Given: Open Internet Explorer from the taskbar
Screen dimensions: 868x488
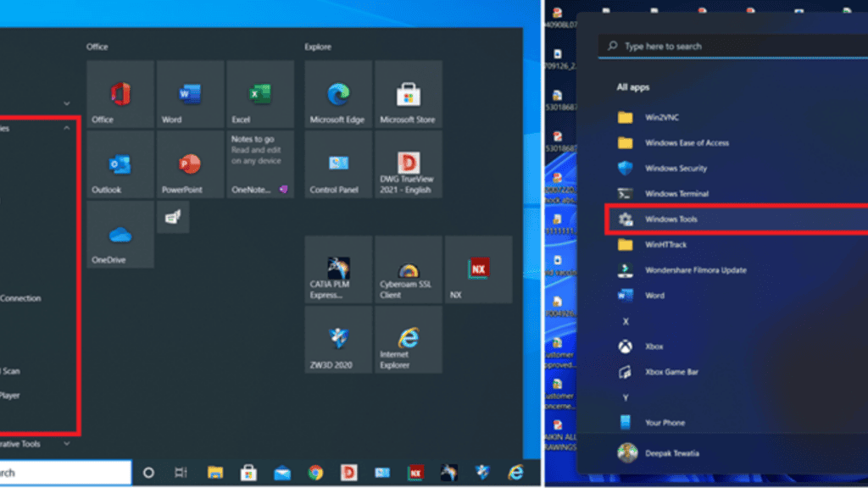Looking at the screenshot, I should coord(516,473).
